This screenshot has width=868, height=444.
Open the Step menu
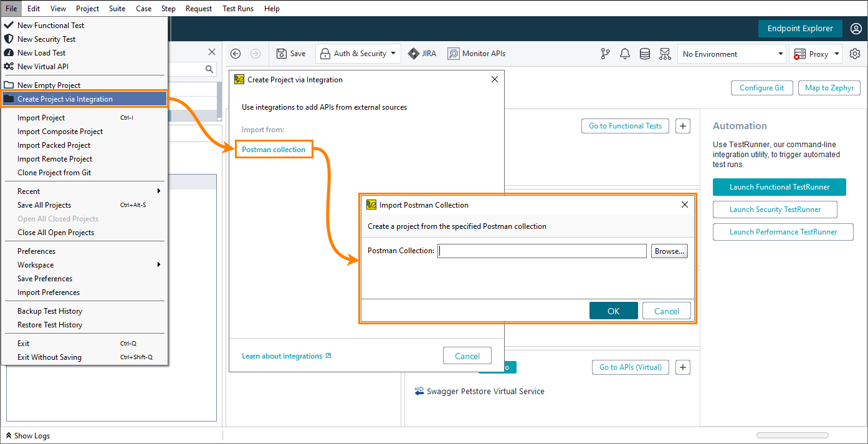[x=168, y=9]
